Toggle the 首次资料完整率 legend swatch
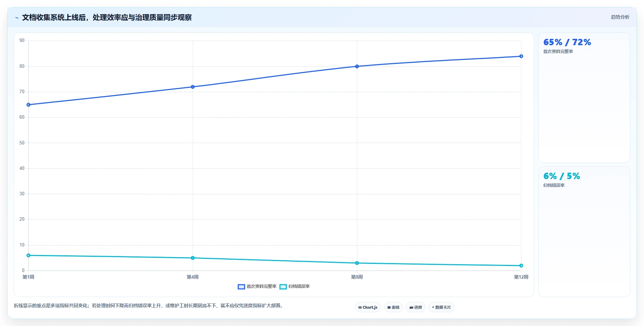644x326 pixels. pos(241,286)
